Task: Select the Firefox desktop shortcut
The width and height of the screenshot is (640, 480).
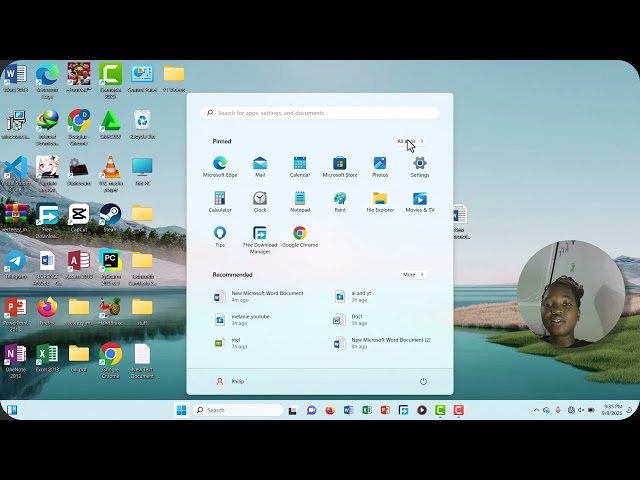Action: coord(47,311)
